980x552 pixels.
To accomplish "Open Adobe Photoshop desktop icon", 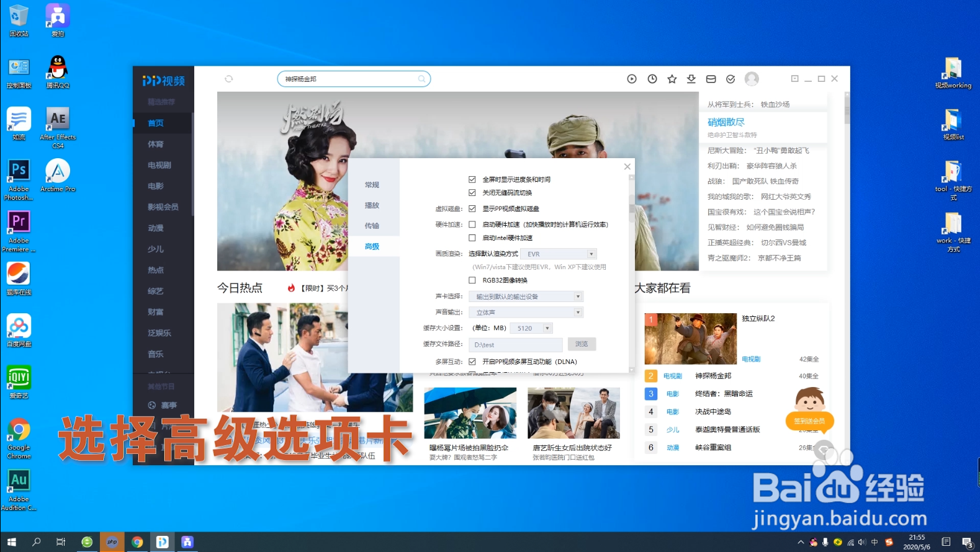I will point(19,179).
